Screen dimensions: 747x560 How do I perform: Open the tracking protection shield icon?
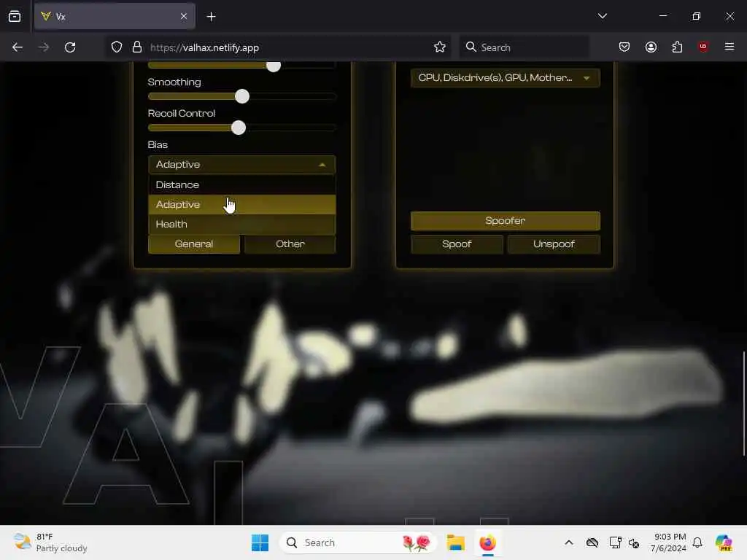pyautogui.click(x=117, y=47)
